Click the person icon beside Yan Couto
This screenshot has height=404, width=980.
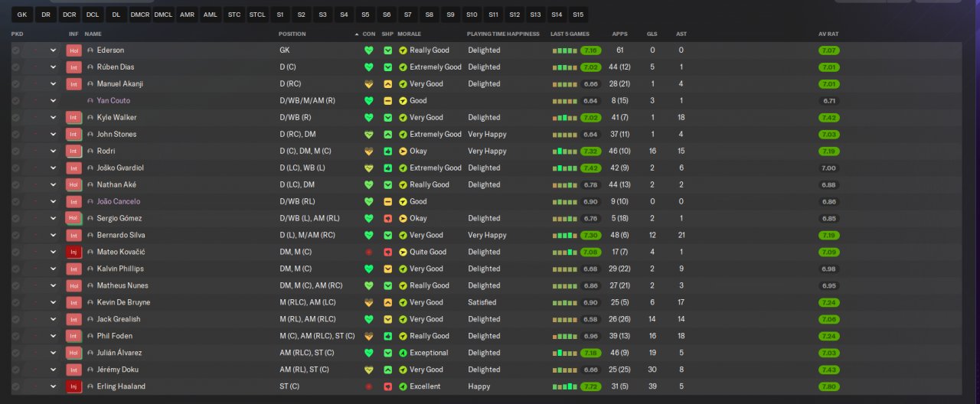click(x=90, y=101)
